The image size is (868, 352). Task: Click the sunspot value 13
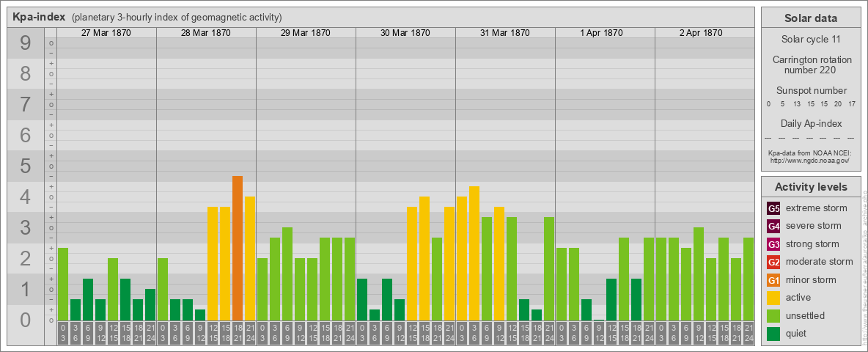pyautogui.click(x=797, y=104)
